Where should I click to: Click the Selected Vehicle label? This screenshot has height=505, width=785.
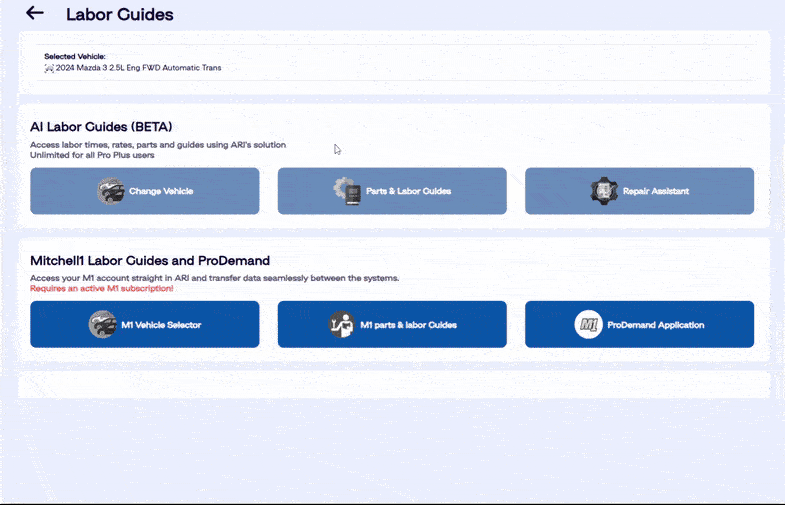click(75, 57)
